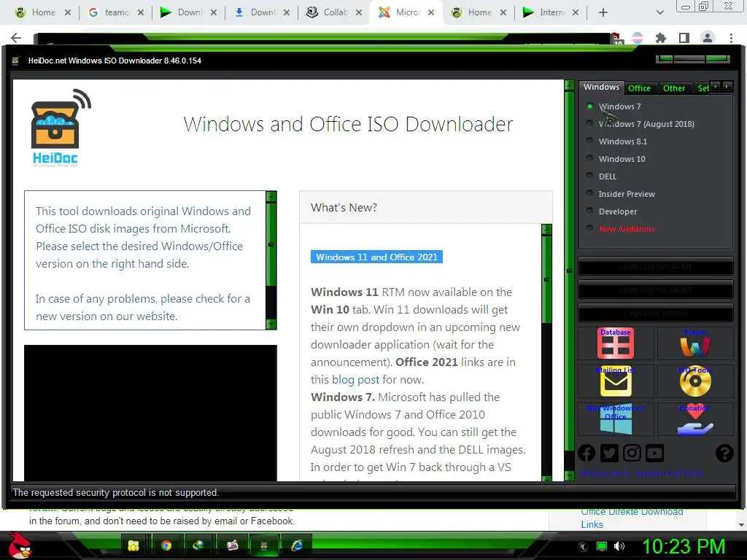Open file explorer from taskbar
This screenshot has width=747, height=560.
pos(133,545)
